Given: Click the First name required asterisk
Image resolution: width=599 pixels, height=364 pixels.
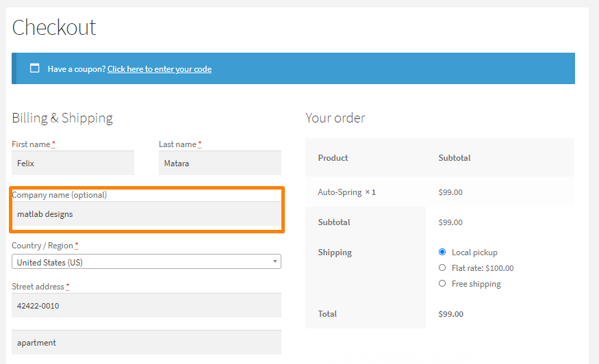Looking at the screenshot, I should point(53,144).
